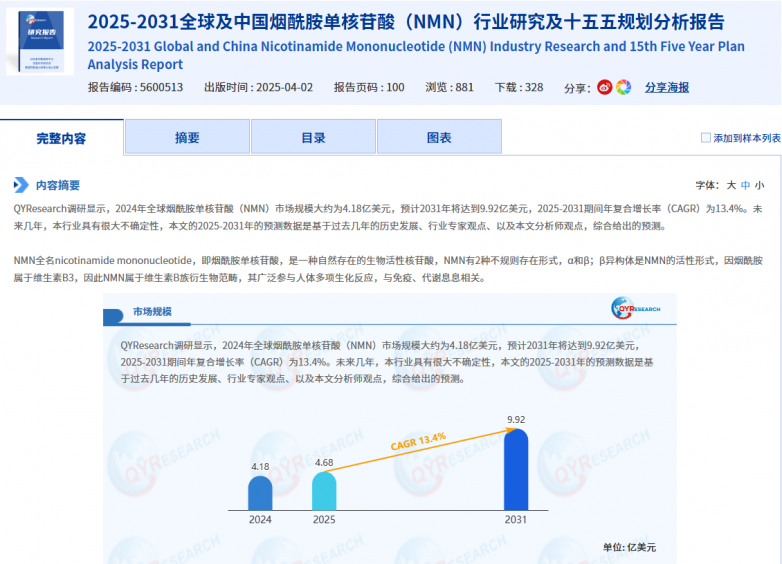Switch to the 完整内容 tab
The image size is (782, 564).
tap(62, 138)
